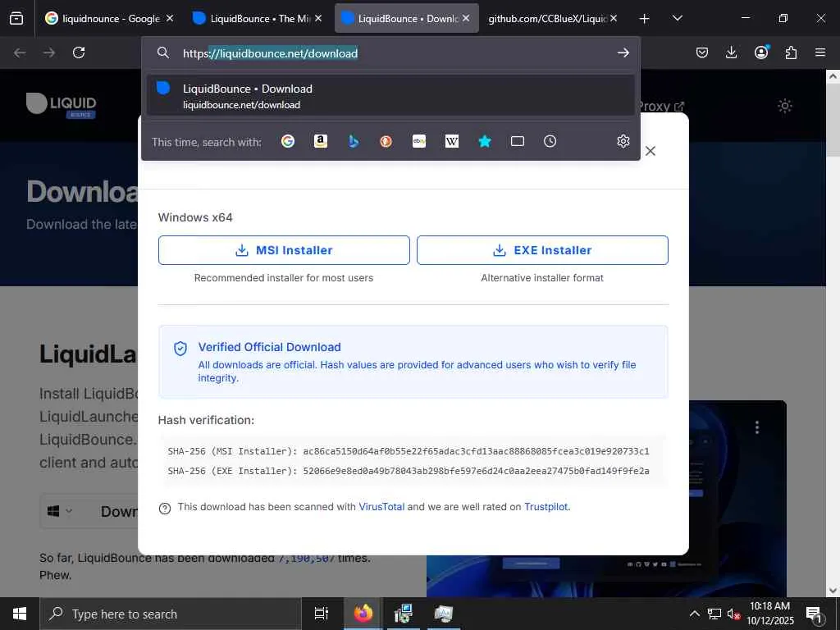The image size is (840, 630).
Task: Click the taskbar search box
Action: (x=171, y=614)
